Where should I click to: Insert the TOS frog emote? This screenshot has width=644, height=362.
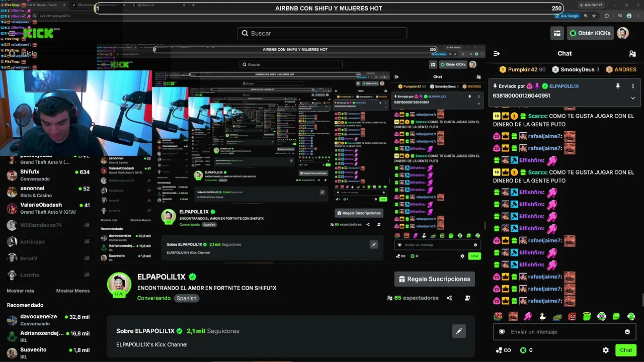point(499,316)
